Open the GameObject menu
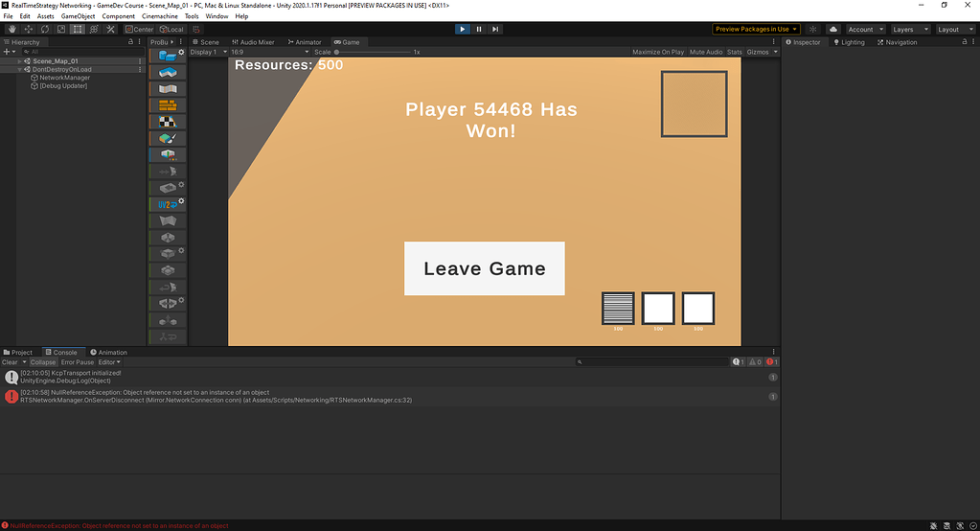This screenshot has width=980, height=531. click(x=79, y=16)
